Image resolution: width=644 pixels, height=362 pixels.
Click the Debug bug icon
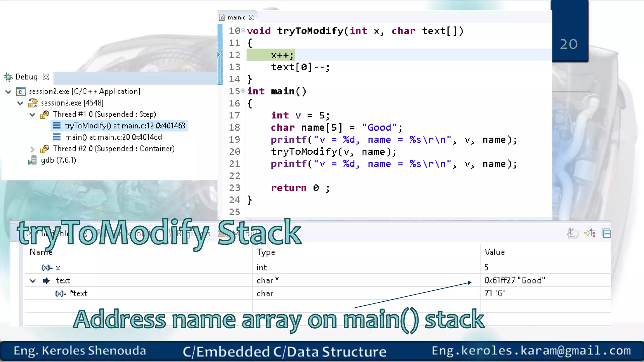click(x=8, y=77)
